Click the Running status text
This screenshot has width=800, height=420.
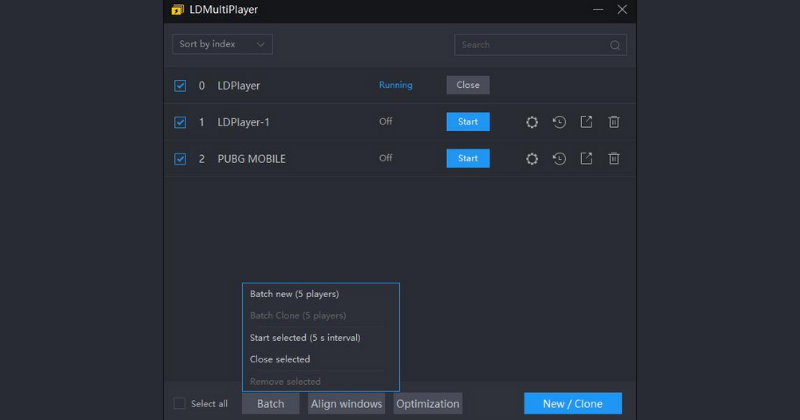pyautogui.click(x=395, y=85)
